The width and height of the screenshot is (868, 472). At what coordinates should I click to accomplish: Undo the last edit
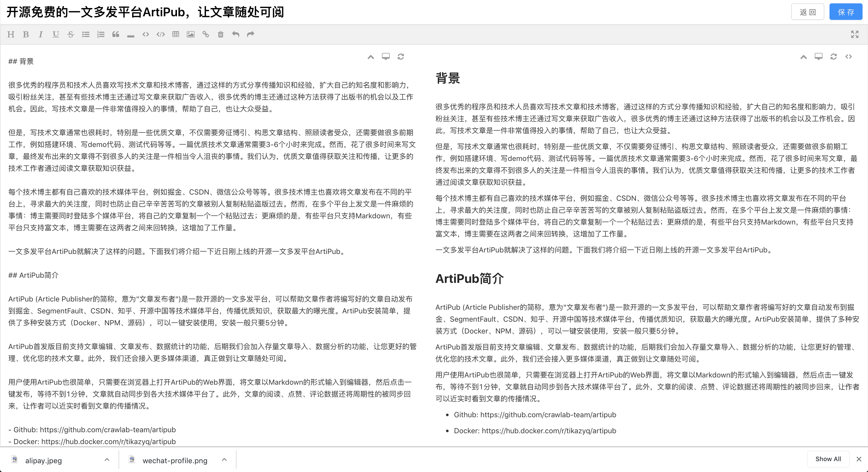pyautogui.click(x=235, y=34)
